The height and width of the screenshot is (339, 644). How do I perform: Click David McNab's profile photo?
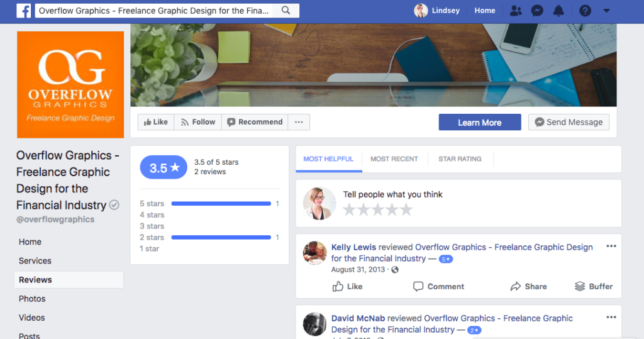click(x=314, y=324)
